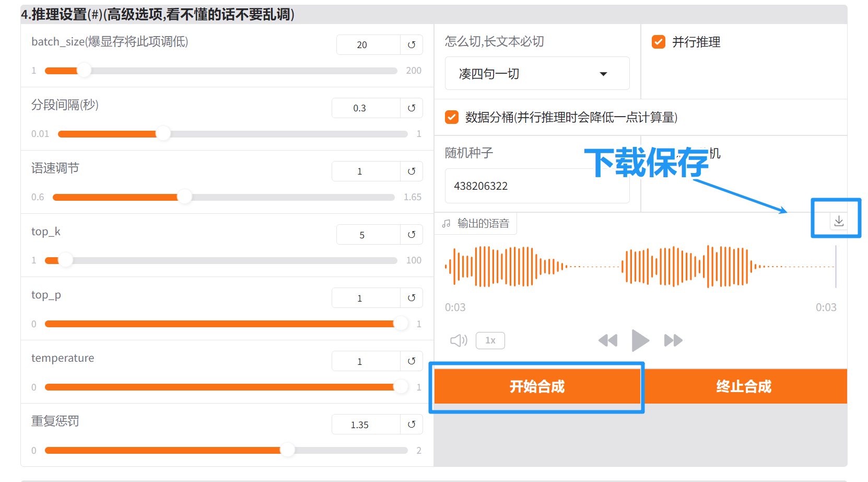Reset the 分段间隔(秒) setting
This screenshot has height=482, width=868.
pyautogui.click(x=412, y=108)
